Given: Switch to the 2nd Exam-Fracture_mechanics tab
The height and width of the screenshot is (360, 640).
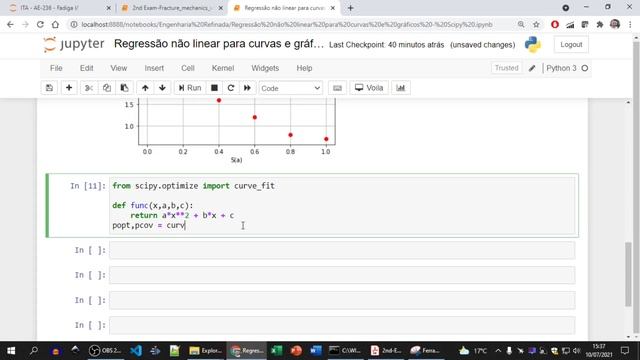Looking at the screenshot, I should coord(171,8).
